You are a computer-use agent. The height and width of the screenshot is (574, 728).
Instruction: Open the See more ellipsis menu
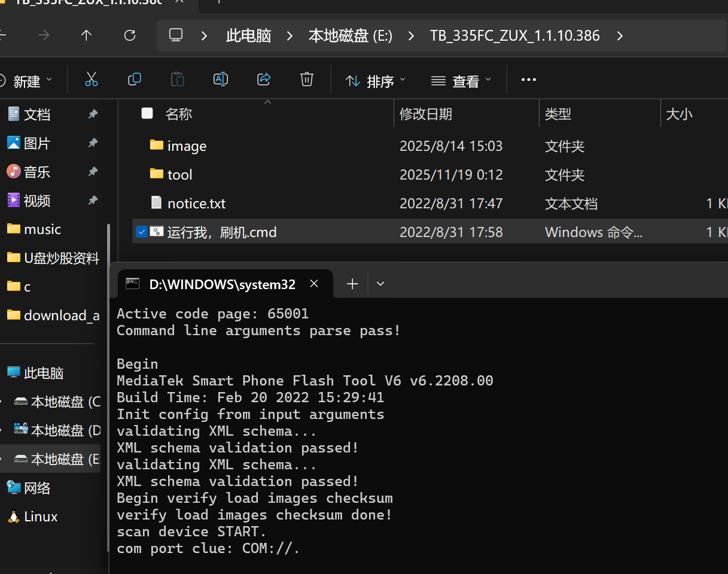(529, 79)
